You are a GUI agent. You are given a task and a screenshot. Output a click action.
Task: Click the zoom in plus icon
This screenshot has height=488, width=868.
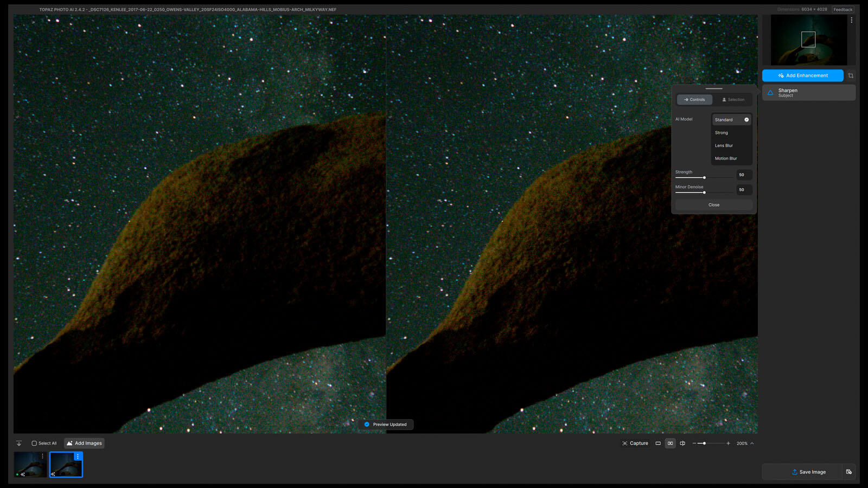[x=728, y=444]
